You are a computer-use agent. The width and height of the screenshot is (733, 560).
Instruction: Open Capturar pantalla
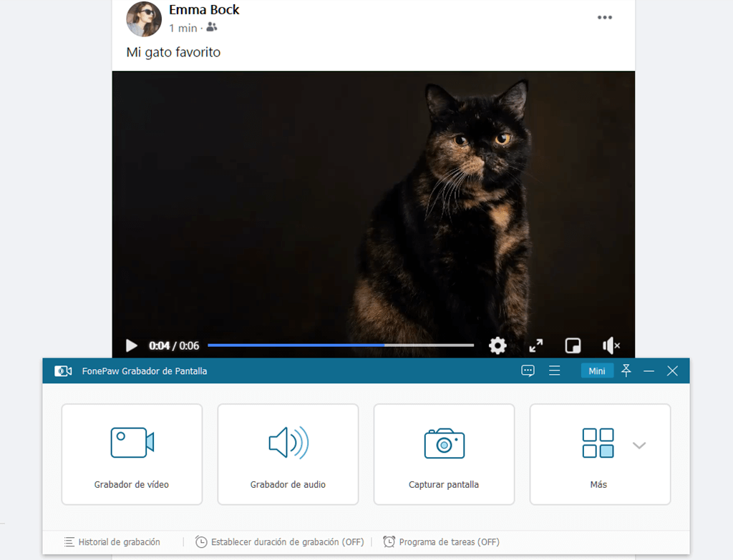tap(444, 454)
